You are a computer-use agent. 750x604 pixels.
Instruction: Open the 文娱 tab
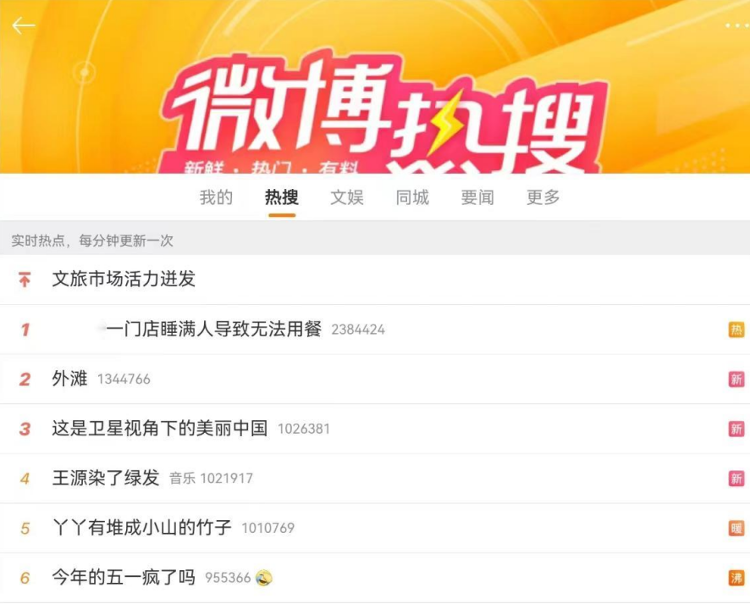click(x=347, y=198)
